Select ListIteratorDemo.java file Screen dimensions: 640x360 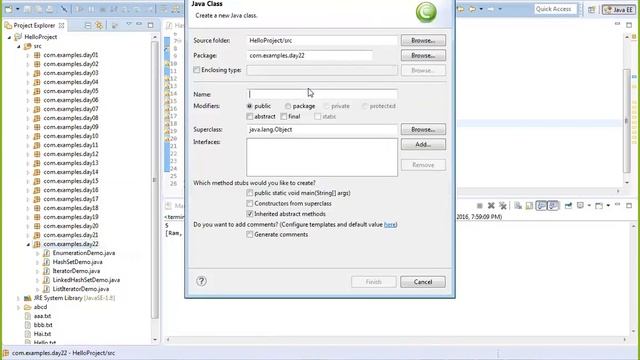(81, 289)
